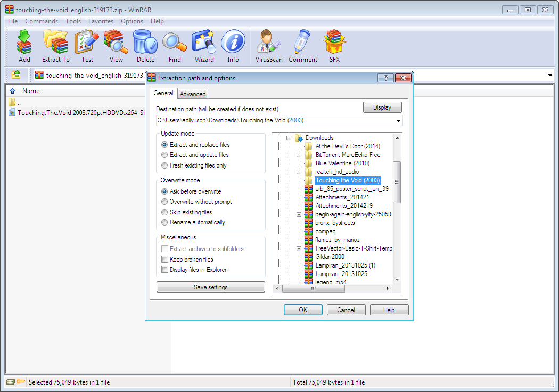
Task: Select the bronx_bystreets archive in tree
Action: (x=335, y=223)
